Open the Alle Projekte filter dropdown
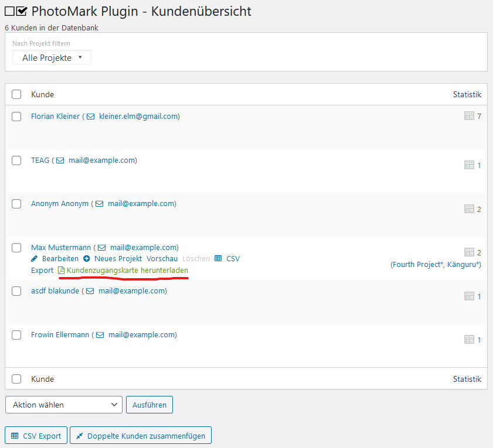 [x=52, y=58]
